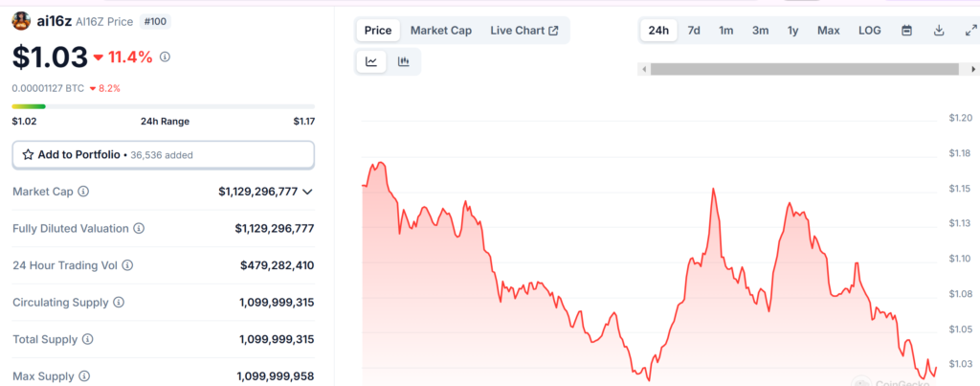The width and height of the screenshot is (980, 386).
Task: Expand the Market Cap value chevron
Action: 307,192
